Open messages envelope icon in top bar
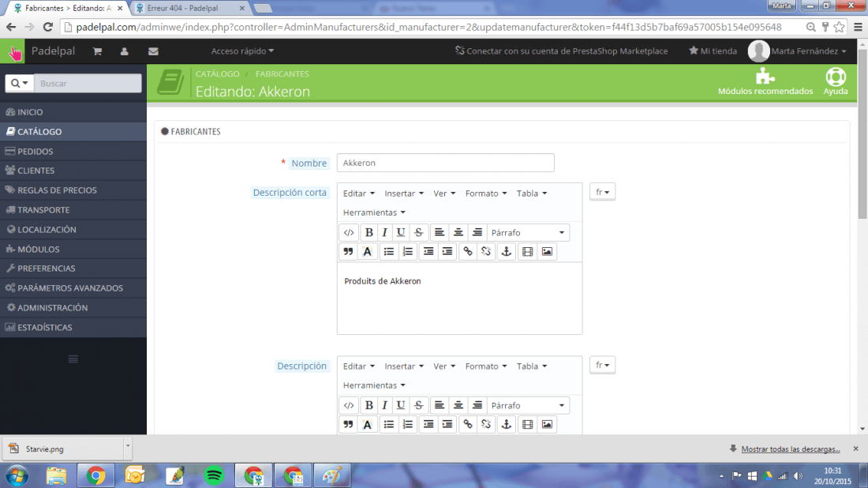Screen dimensions: 868x488 pos(153,51)
